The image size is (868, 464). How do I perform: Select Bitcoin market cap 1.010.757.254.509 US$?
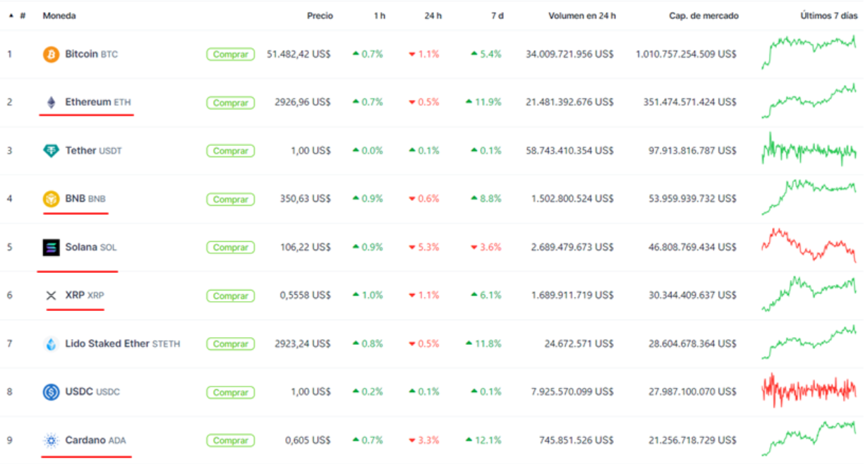686,54
